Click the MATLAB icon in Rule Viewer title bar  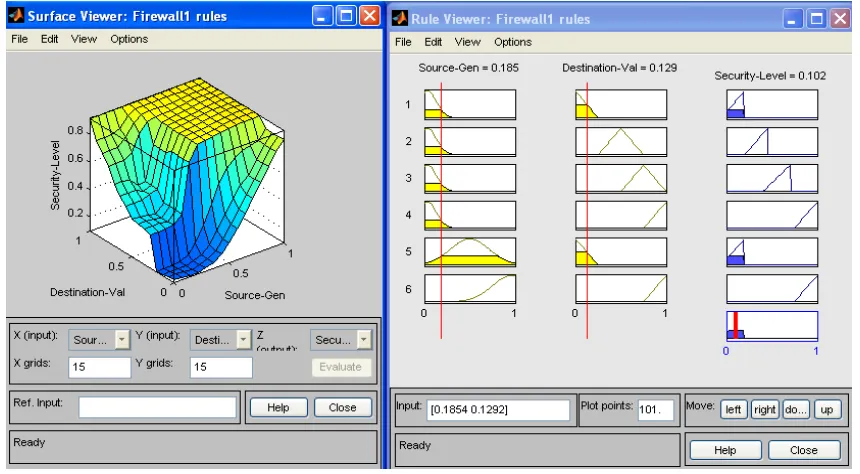(x=399, y=18)
